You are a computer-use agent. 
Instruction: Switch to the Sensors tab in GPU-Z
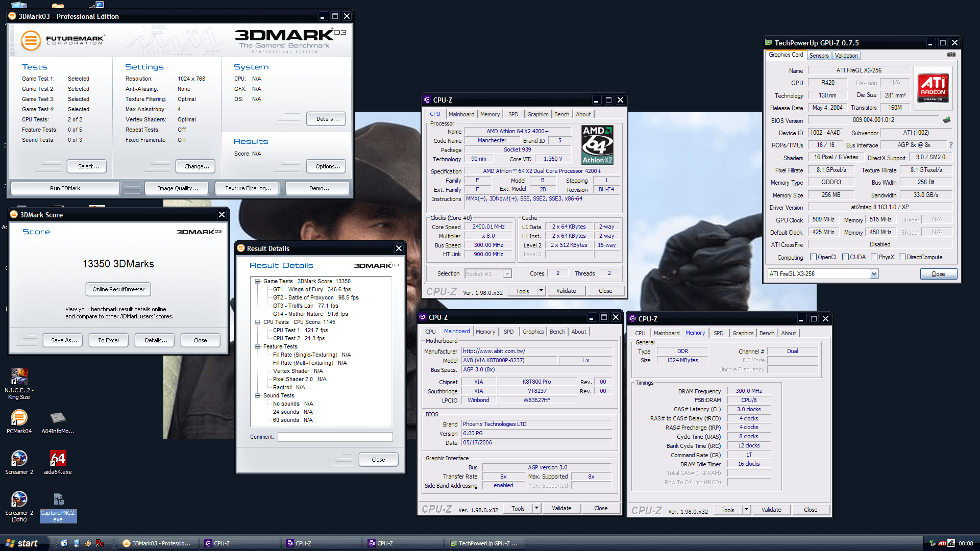(819, 56)
